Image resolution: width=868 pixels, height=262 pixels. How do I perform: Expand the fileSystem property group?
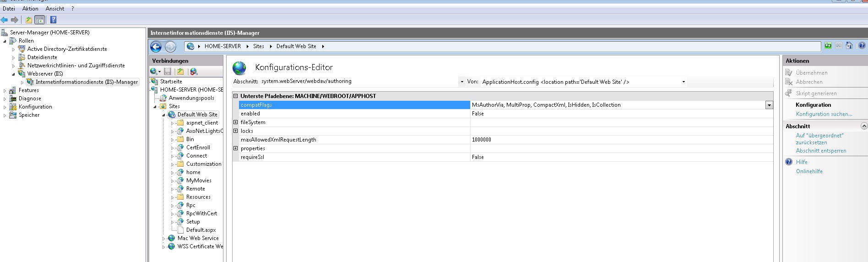click(x=236, y=122)
